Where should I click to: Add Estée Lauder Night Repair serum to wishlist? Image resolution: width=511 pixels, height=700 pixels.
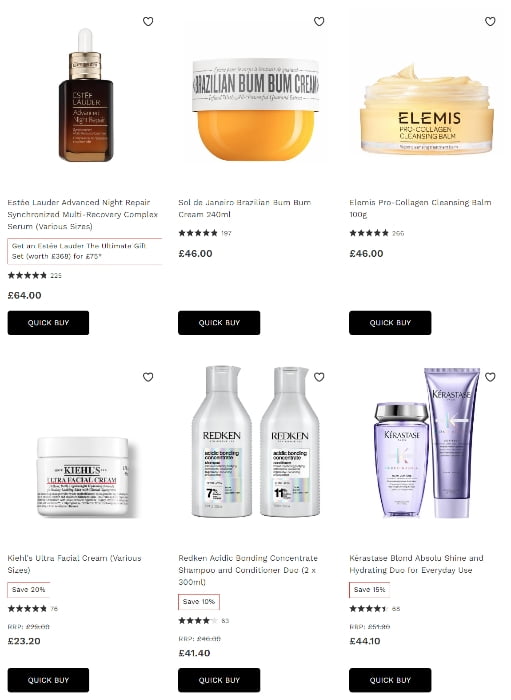[x=148, y=21]
